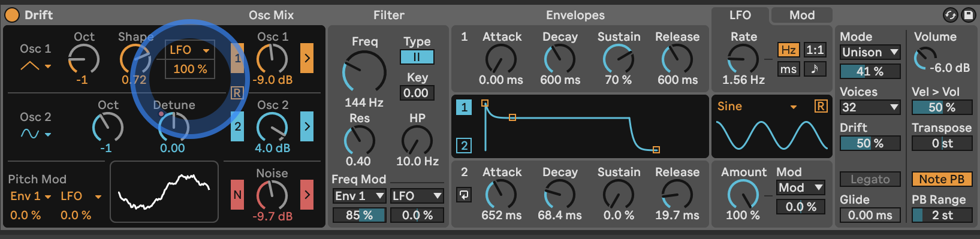Toggle the oscillator retrigger R button
Viewport: 980px width, 239px height.
click(237, 92)
